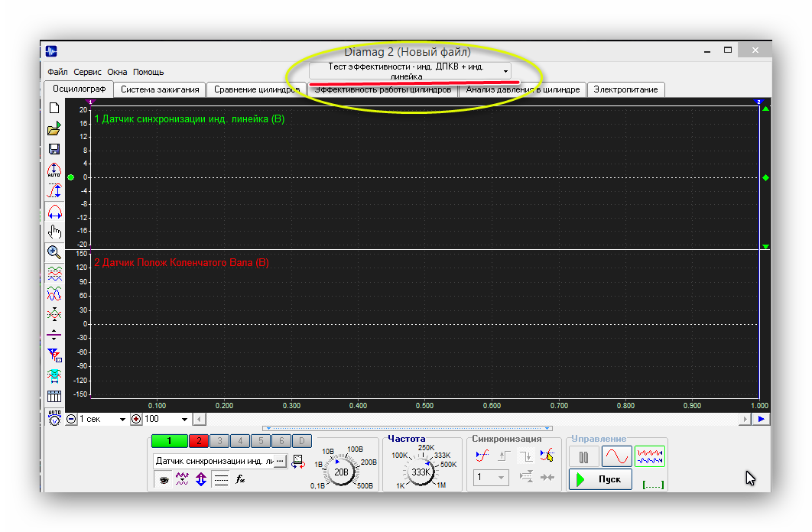
Task: Click the purple waveform filter icon
Action: coord(182,479)
